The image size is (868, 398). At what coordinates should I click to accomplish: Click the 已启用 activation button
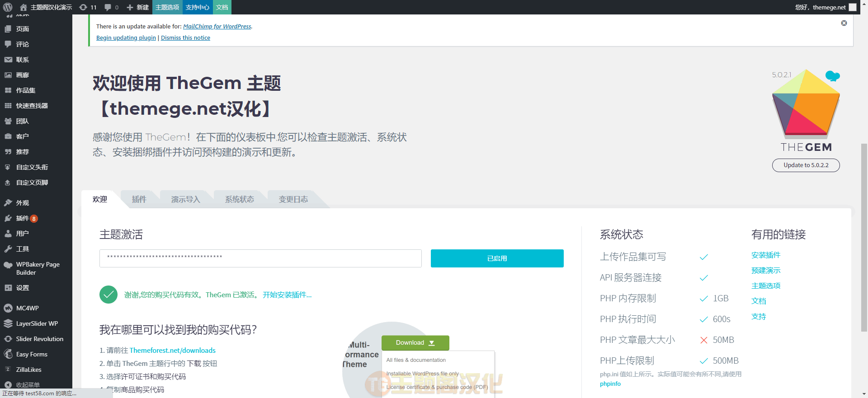497,258
